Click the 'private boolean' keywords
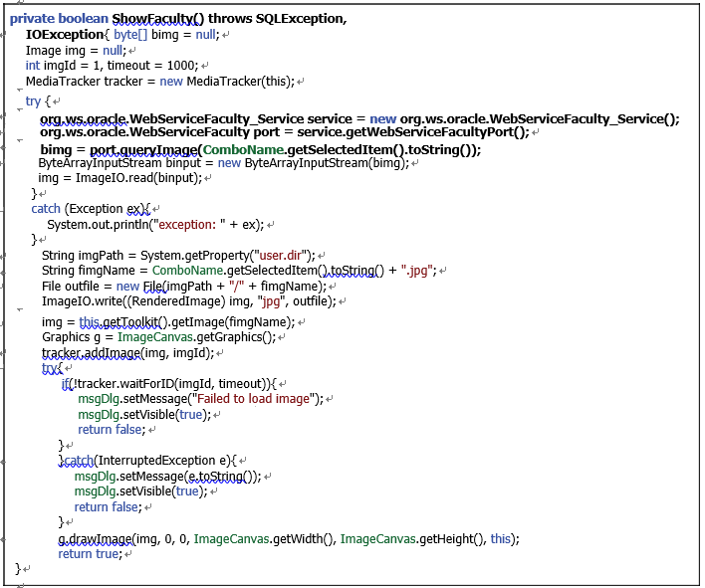This screenshot has height=588, width=705. click(x=59, y=19)
